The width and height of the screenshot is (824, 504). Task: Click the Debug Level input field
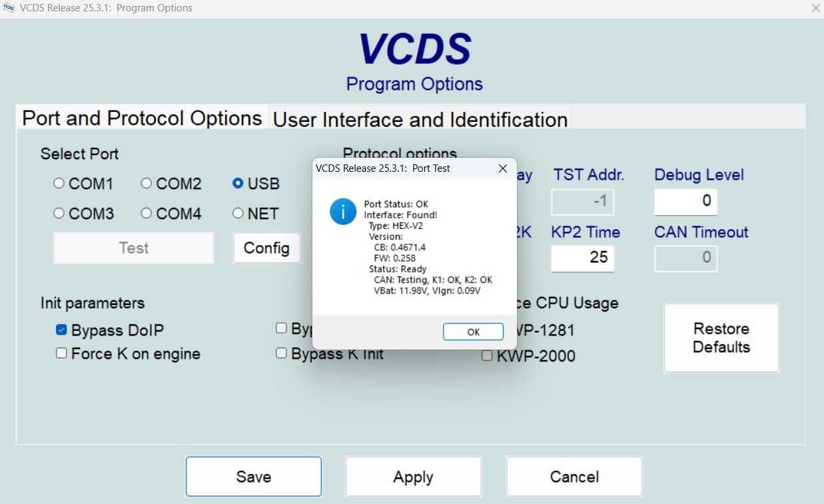[685, 201]
